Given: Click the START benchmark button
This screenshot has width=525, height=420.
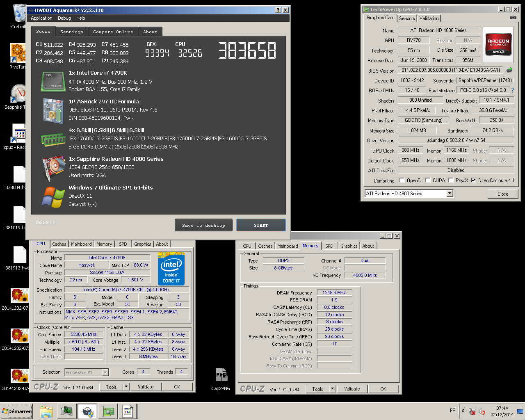Looking at the screenshot, I should [261, 225].
